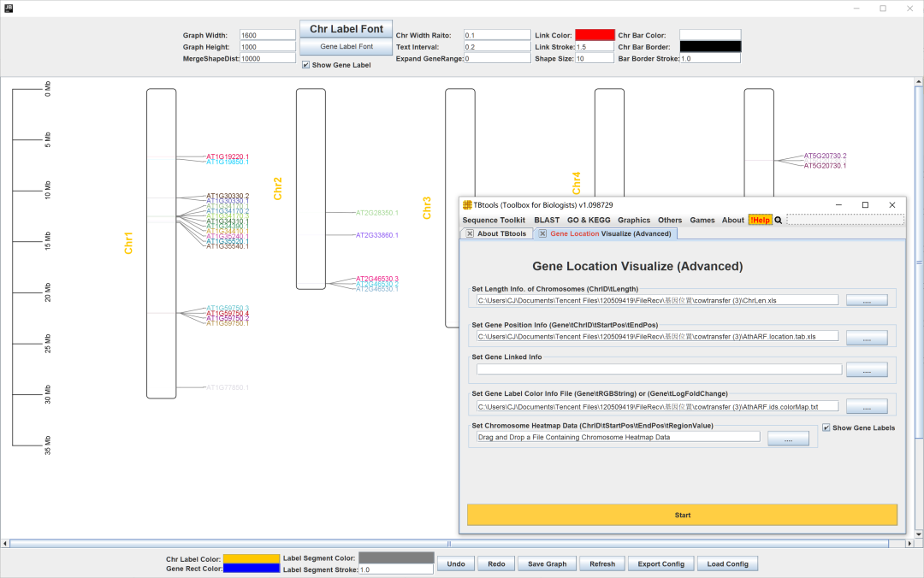Image resolution: width=924 pixels, height=578 pixels.
Task: Open the highlighted !Help menu item
Action: click(758, 220)
